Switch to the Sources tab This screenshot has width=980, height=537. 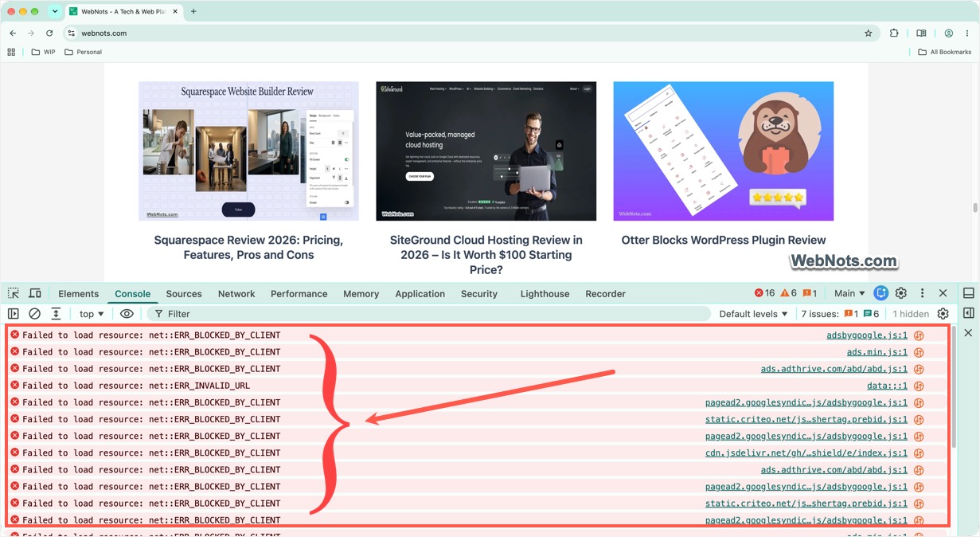184,293
